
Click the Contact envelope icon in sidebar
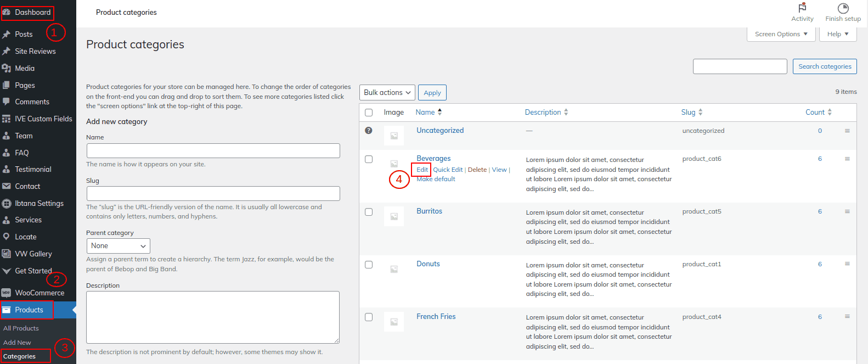coord(7,186)
